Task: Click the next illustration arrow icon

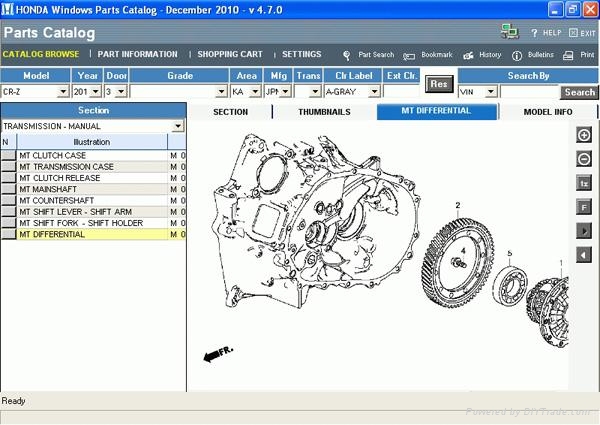Action: tap(584, 231)
